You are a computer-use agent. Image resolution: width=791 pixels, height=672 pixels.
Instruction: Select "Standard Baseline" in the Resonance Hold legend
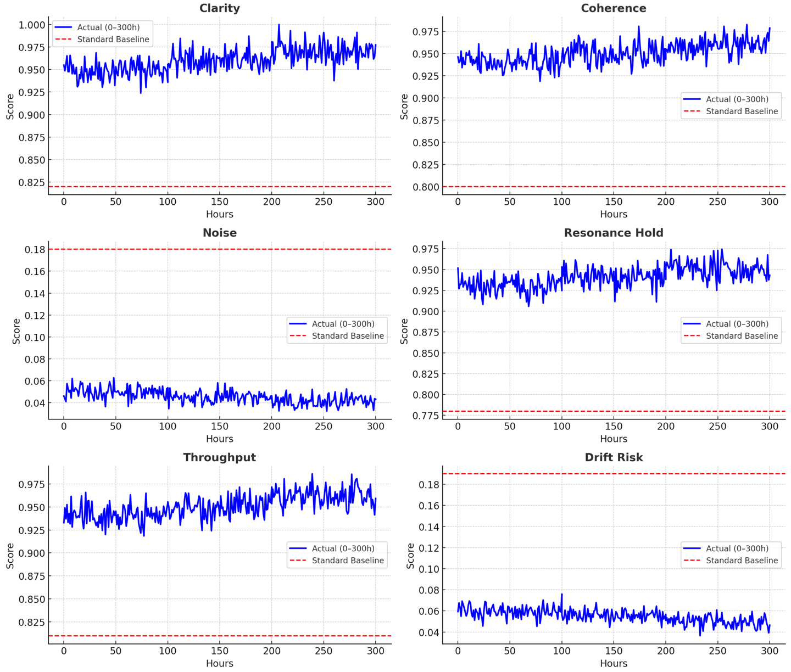point(742,336)
